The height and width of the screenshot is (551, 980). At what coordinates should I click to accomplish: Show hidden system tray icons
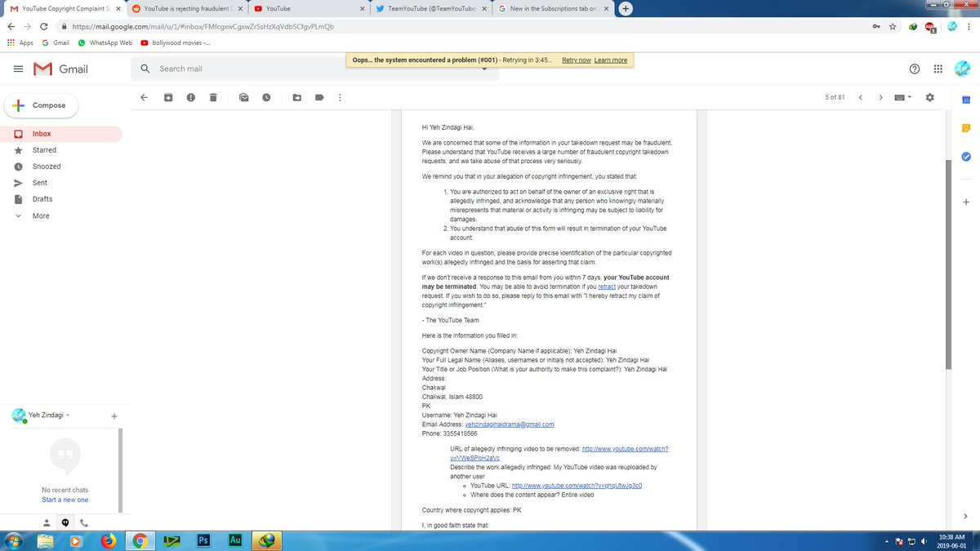[x=887, y=542]
